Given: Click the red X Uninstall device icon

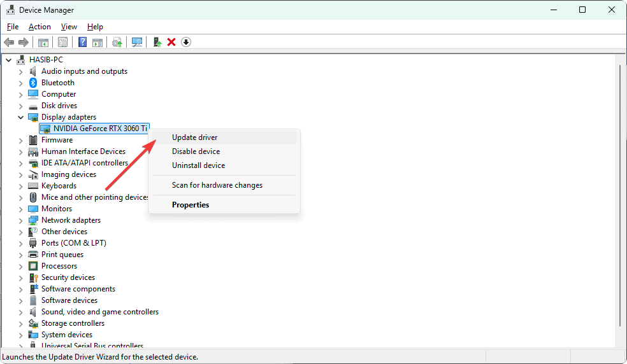Looking at the screenshot, I should point(171,42).
